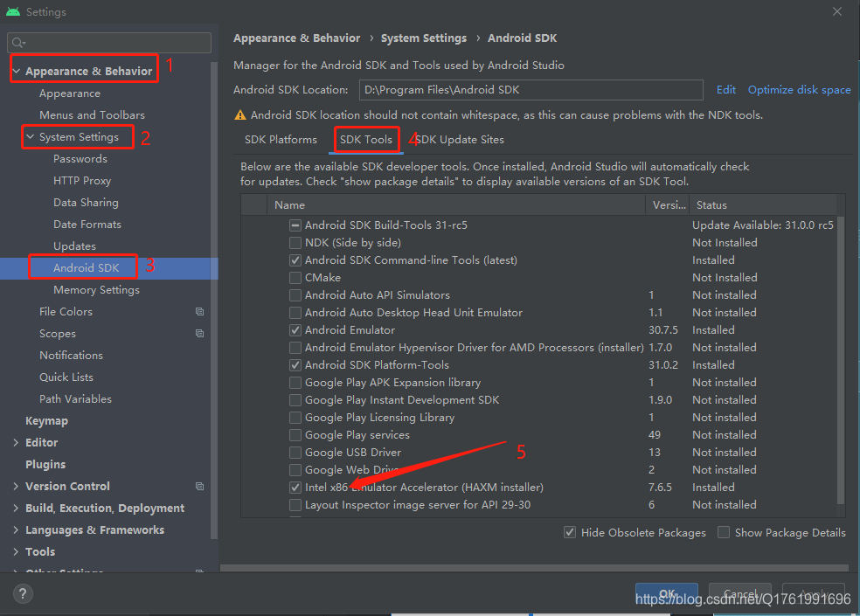Image resolution: width=860 pixels, height=616 pixels.
Task: Click the search magnifier icon in settings
Action: click(17, 43)
